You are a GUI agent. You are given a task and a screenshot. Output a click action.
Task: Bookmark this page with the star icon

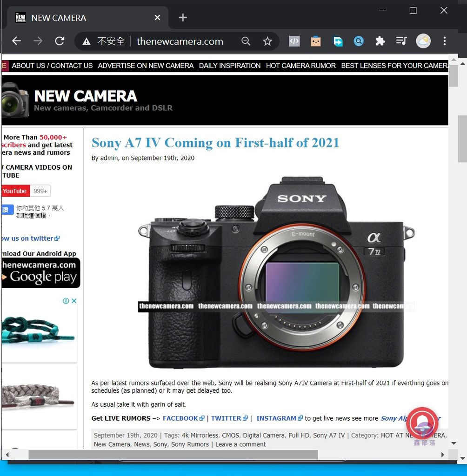(267, 41)
